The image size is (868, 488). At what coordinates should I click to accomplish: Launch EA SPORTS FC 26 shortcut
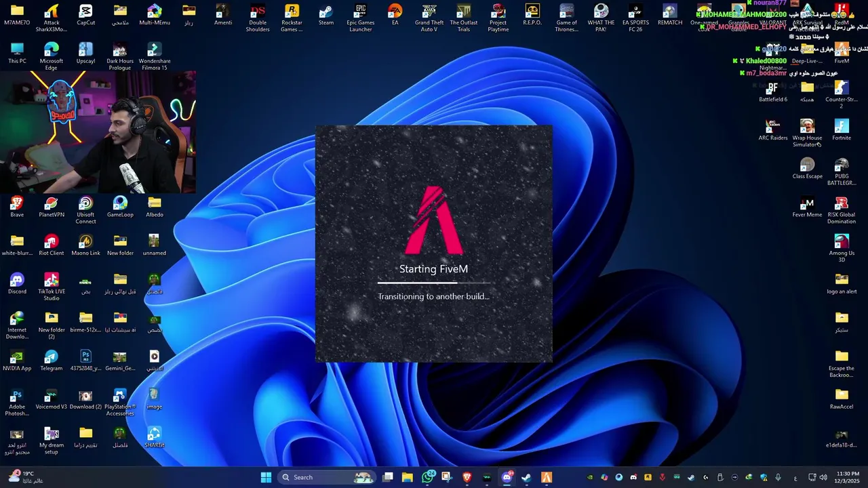click(x=635, y=18)
